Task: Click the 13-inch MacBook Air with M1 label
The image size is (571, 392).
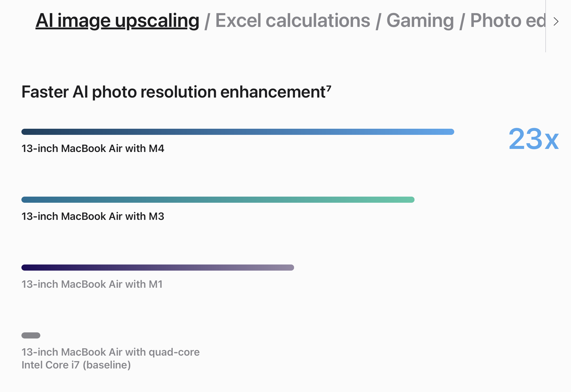Action: (x=92, y=284)
